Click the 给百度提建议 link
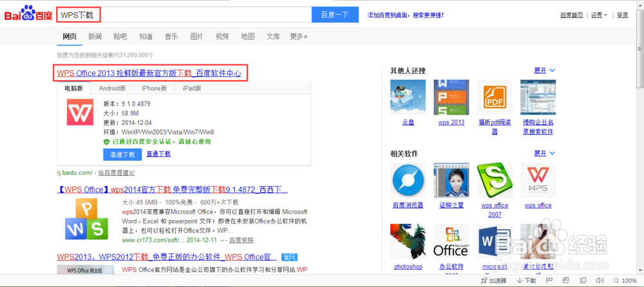 tap(117, 173)
